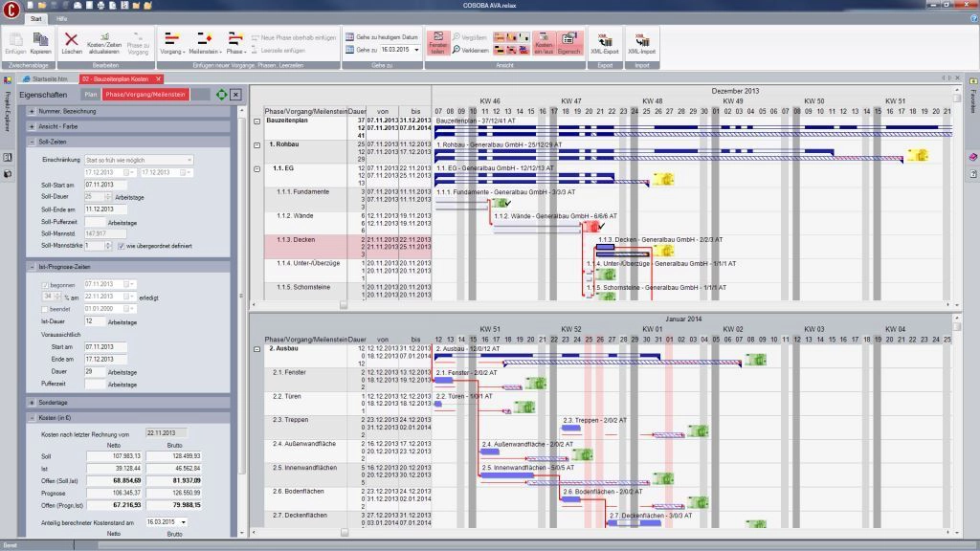This screenshot has height=551, width=980.
Task: Check the 'beendet' checkbox
Action: click(x=44, y=309)
